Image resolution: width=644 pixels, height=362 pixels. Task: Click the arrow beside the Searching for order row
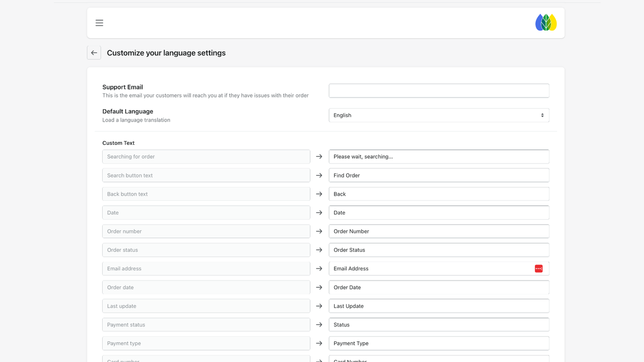coord(319,156)
